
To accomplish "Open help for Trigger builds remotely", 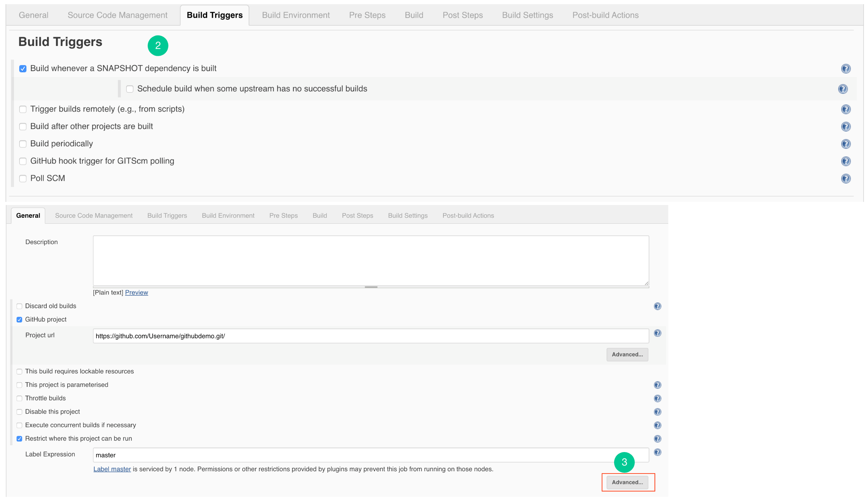I will (x=846, y=109).
